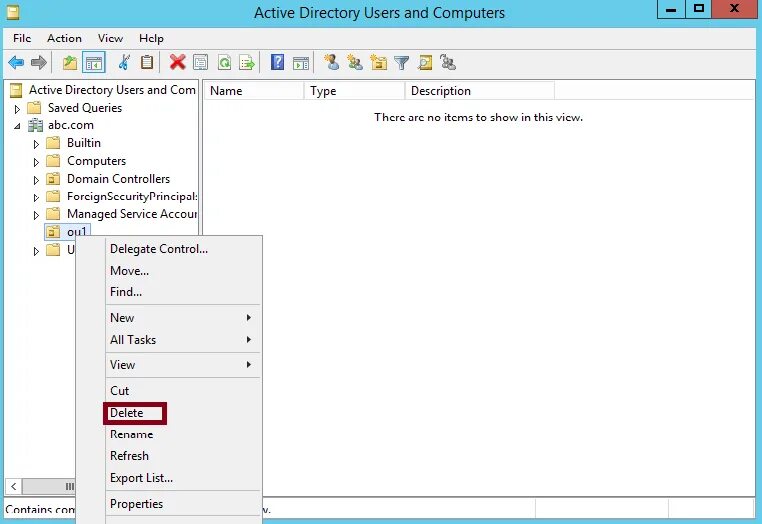Open the View menu in menu bar

pyautogui.click(x=110, y=38)
